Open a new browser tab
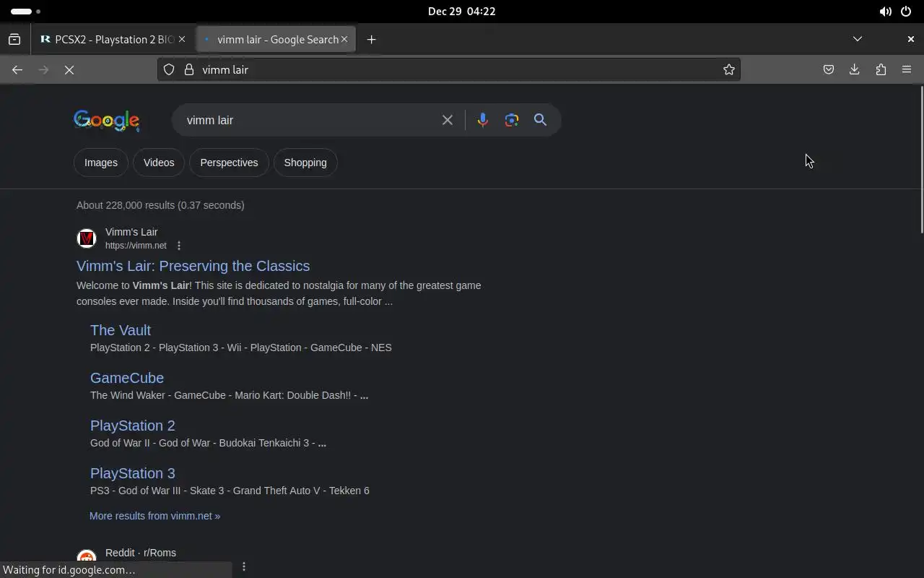924x578 pixels. 371,40
